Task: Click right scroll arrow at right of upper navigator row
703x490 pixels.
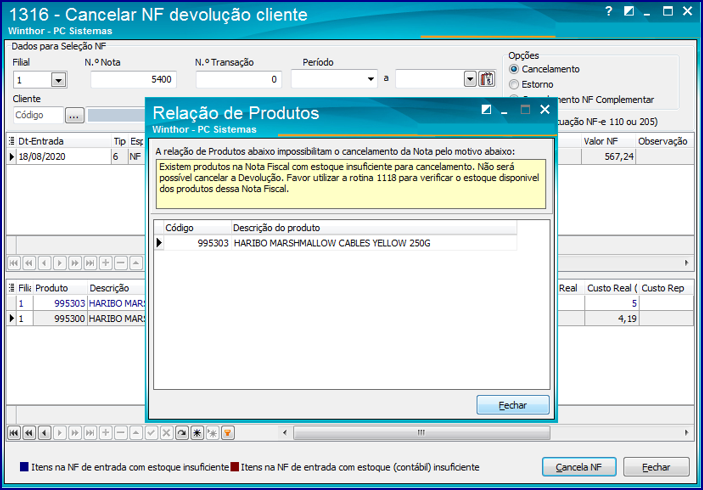Action: [x=686, y=263]
